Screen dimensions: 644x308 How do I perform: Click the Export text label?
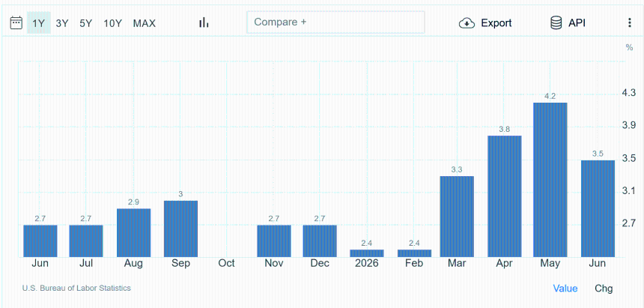click(496, 23)
